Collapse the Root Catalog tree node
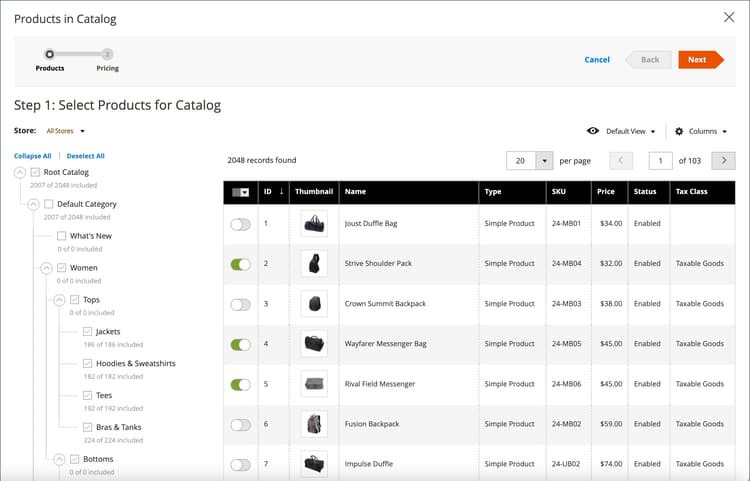Image resolution: width=750 pixels, height=481 pixels. pos(20,172)
